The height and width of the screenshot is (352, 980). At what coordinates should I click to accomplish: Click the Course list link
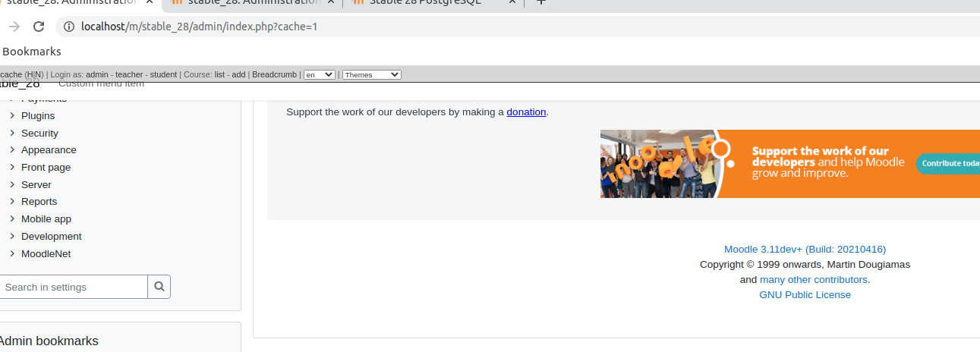click(219, 74)
